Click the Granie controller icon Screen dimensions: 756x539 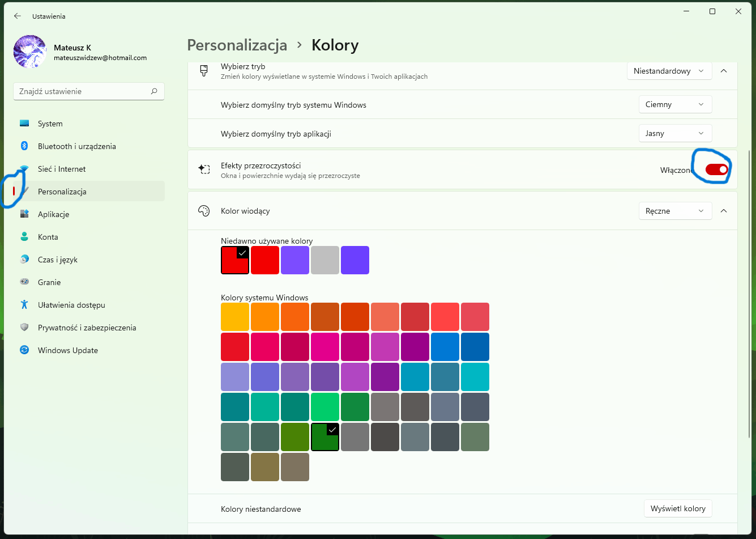[x=24, y=282]
